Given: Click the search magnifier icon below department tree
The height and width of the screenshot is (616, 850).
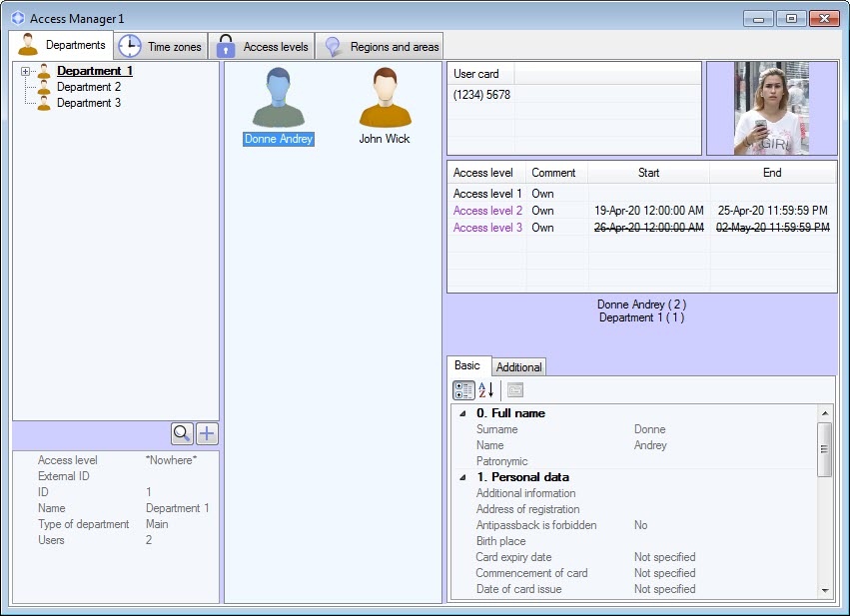Looking at the screenshot, I should 182,433.
